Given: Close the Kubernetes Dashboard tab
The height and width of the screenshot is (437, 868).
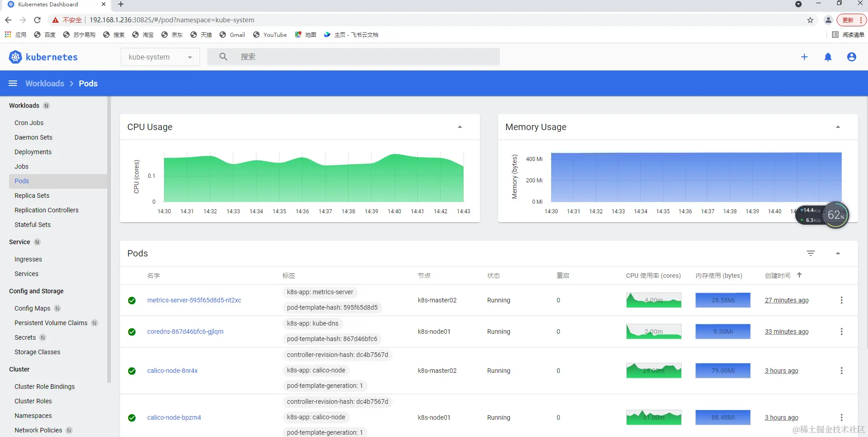Looking at the screenshot, I should [x=104, y=5].
